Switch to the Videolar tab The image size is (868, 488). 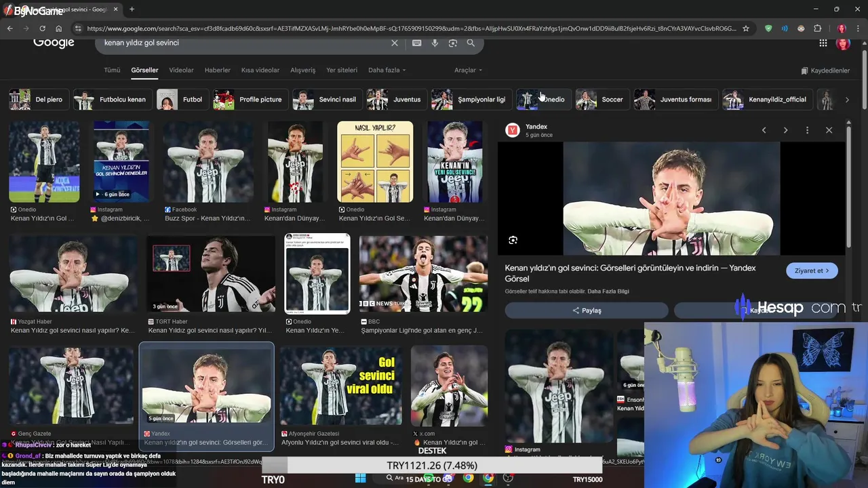(181, 70)
